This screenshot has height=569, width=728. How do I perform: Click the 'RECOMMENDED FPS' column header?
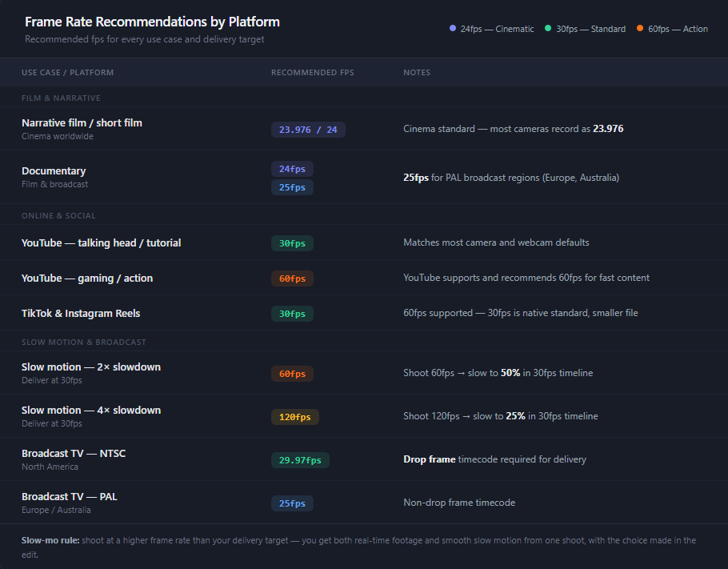click(x=313, y=73)
